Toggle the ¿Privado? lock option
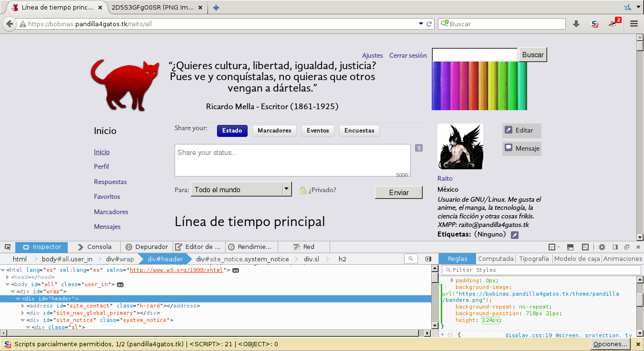Viewport: 644px width, 351px height. coord(317,190)
